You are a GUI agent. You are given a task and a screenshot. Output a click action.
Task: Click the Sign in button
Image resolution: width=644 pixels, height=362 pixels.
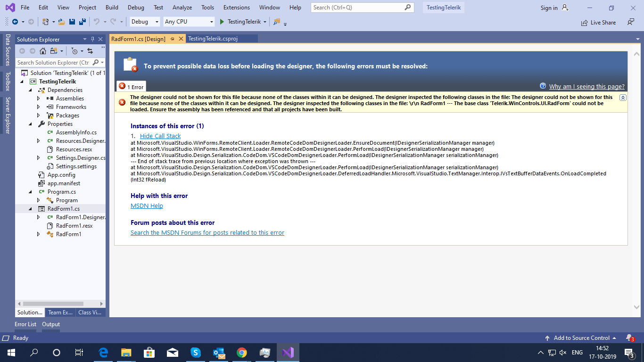click(x=549, y=8)
